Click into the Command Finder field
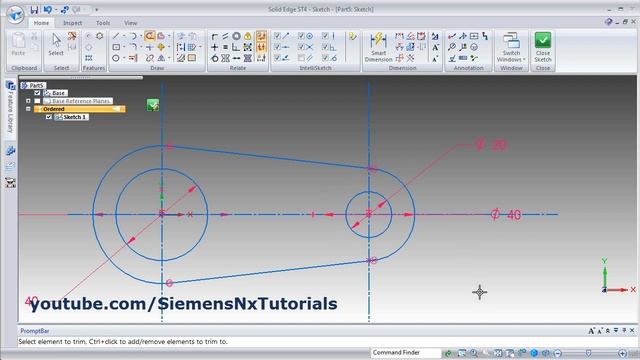 coord(406,353)
